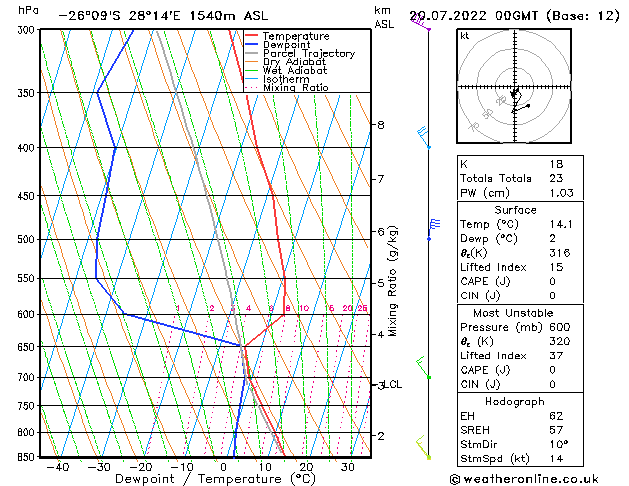This screenshot has height=486, width=629.
Task: Click the green wind barb at 700 hPa
Action: 424,367
